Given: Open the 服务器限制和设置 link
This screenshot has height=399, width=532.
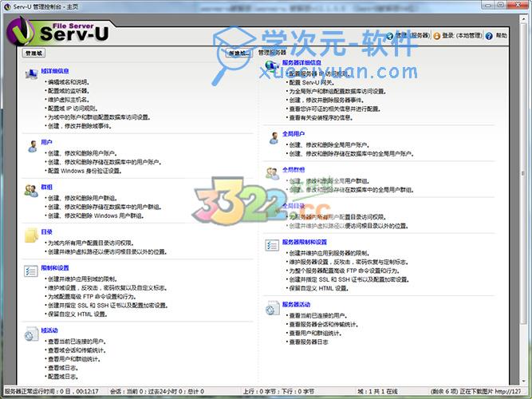Looking at the screenshot, I should coord(305,242).
